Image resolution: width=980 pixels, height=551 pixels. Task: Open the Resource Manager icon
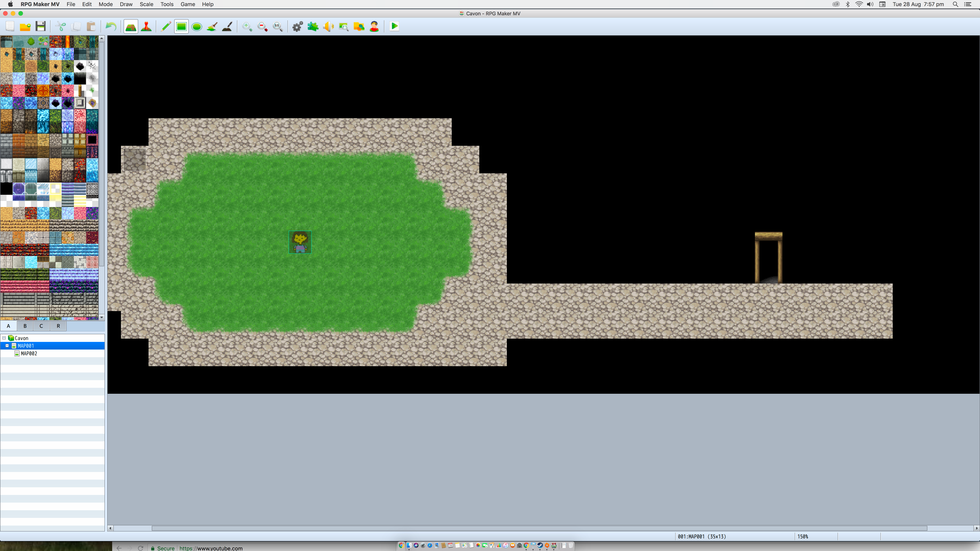(359, 26)
